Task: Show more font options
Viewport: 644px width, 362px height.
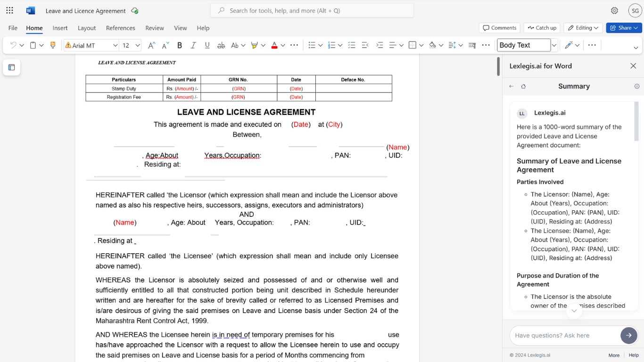Action: click(x=294, y=45)
